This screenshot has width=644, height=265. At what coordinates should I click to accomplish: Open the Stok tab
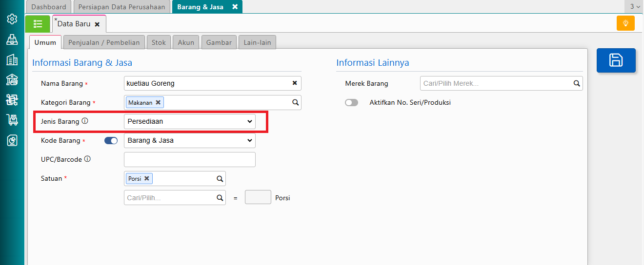coord(159,42)
